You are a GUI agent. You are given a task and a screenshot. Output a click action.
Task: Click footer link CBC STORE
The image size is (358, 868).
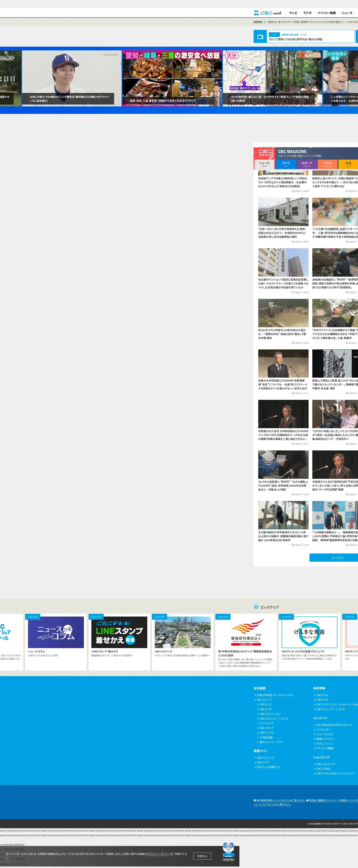(323, 769)
